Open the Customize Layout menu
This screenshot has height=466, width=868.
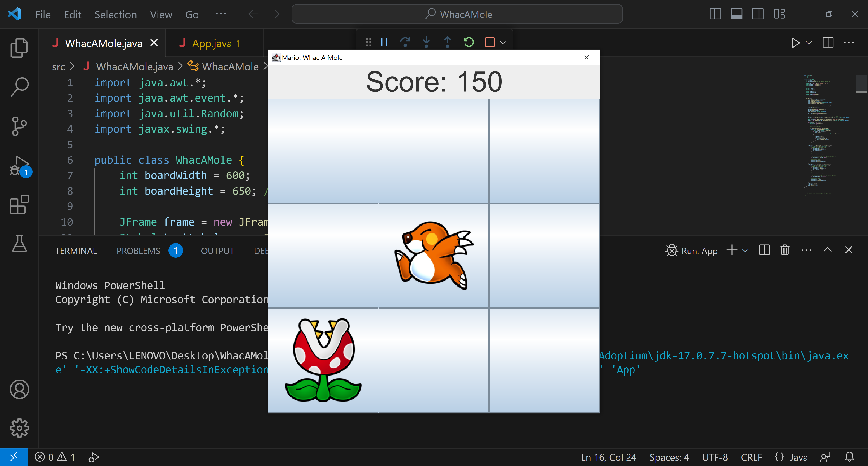coord(779,14)
